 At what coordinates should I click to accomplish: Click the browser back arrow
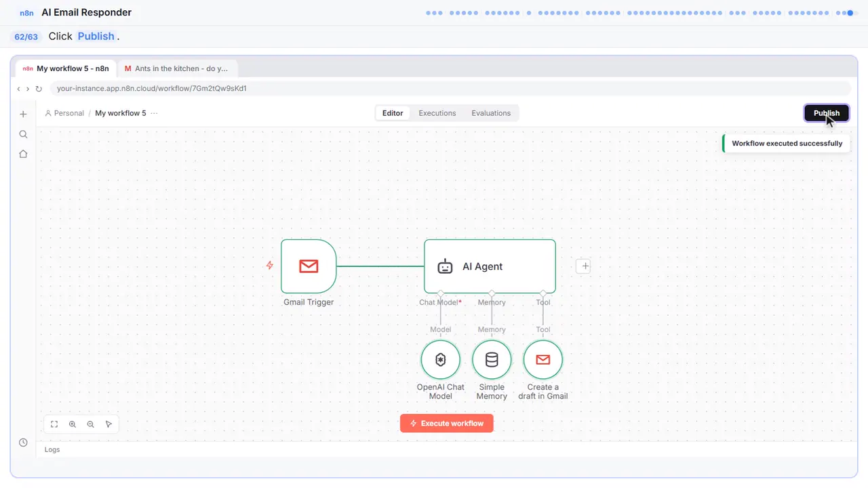pyautogui.click(x=19, y=89)
